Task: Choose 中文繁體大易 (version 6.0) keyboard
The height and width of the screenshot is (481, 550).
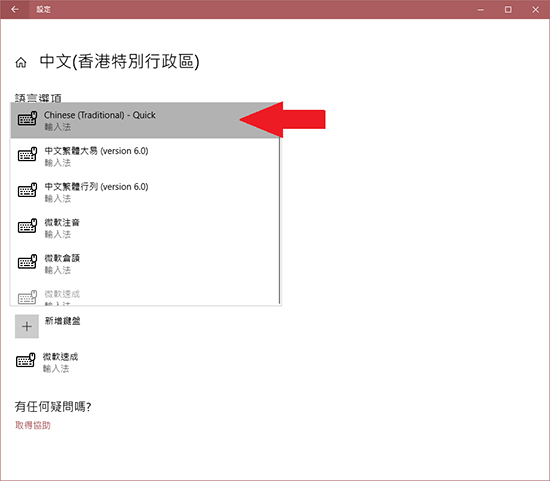Action: (x=146, y=156)
